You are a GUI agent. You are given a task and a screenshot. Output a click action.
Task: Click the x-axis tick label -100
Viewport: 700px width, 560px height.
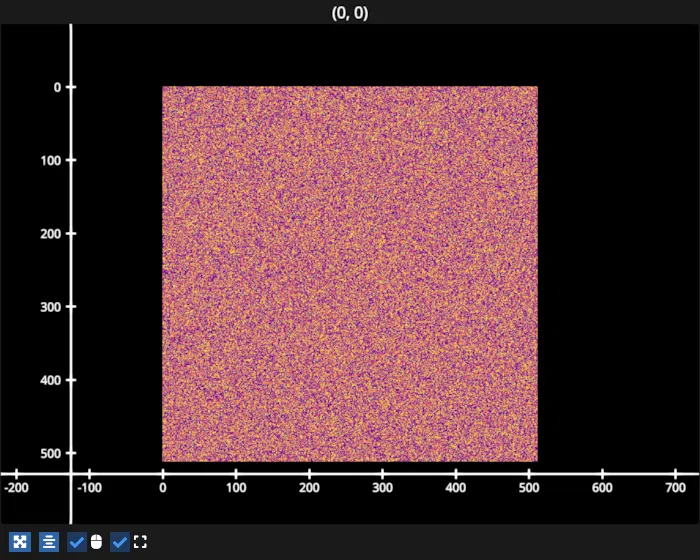[89, 487]
